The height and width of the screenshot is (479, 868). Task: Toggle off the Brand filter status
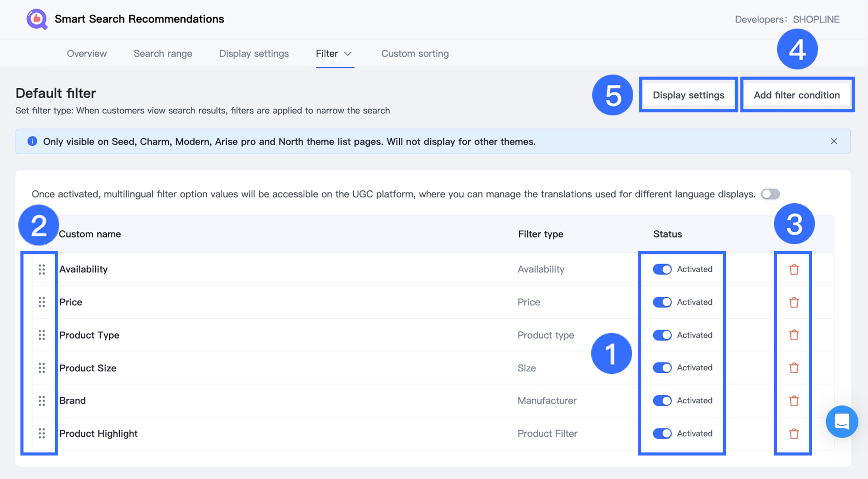(662, 400)
